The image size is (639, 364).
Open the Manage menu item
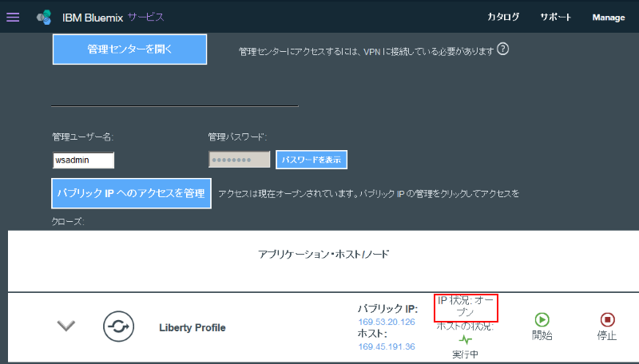(x=609, y=18)
